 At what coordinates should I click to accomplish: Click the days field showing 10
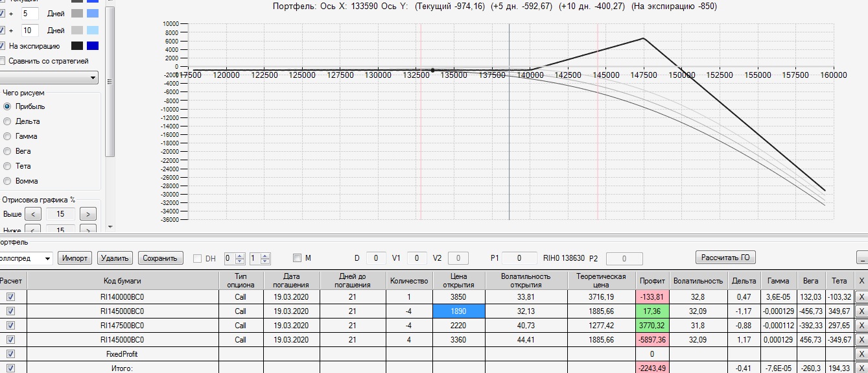[29, 30]
